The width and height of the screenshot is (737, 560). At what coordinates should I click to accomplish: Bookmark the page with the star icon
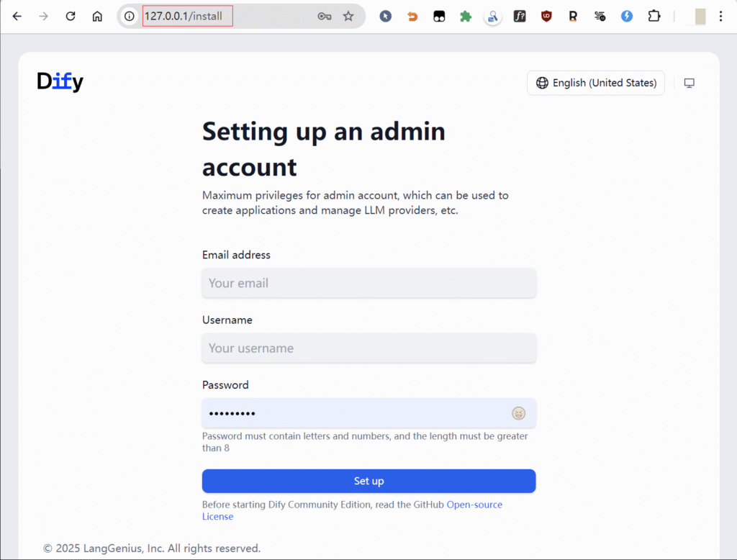coord(348,16)
